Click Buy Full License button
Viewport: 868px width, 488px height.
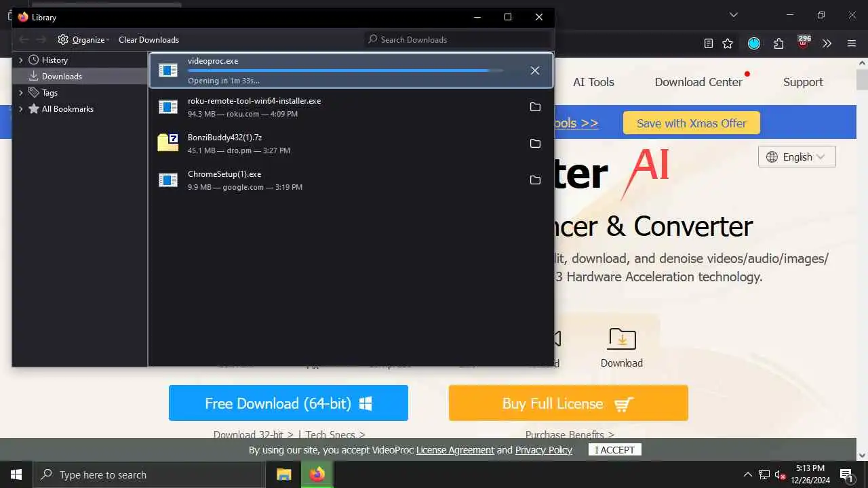pyautogui.click(x=568, y=403)
